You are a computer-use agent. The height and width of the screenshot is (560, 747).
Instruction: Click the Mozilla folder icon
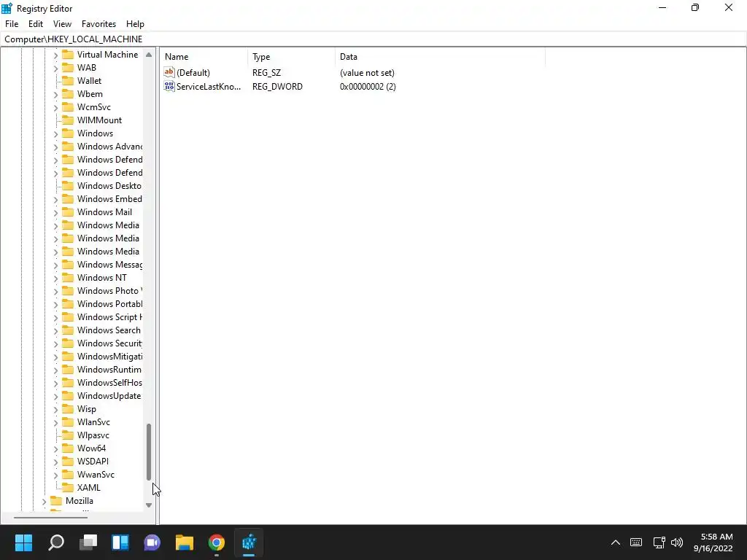pos(57,500)
